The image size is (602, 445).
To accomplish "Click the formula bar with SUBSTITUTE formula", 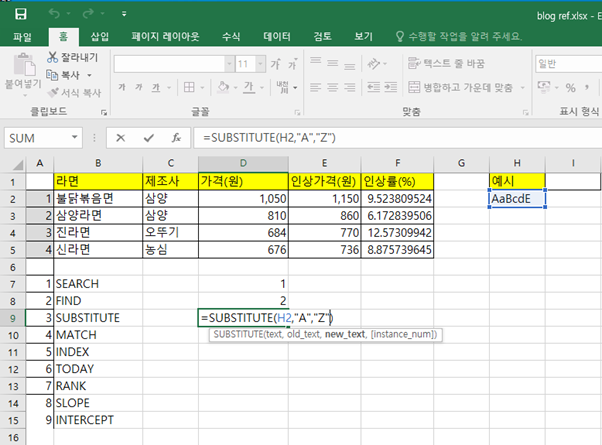I will (398, 138).
